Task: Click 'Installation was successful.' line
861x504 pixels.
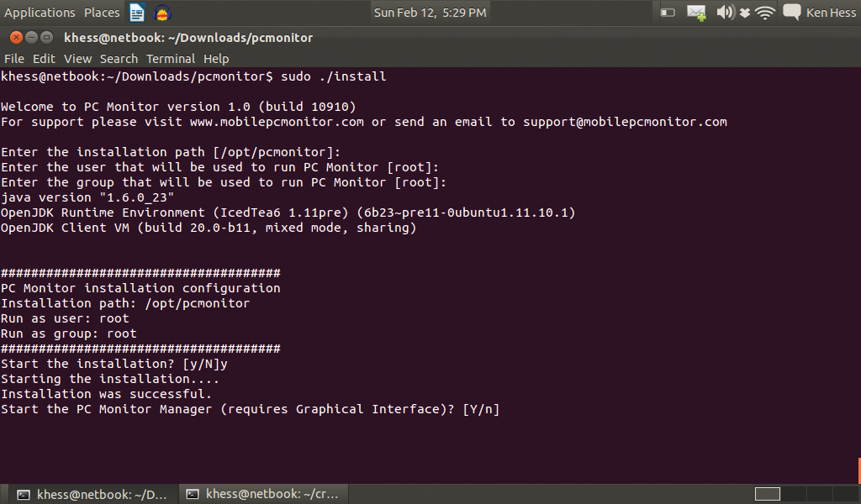Action: pos(106,394)
